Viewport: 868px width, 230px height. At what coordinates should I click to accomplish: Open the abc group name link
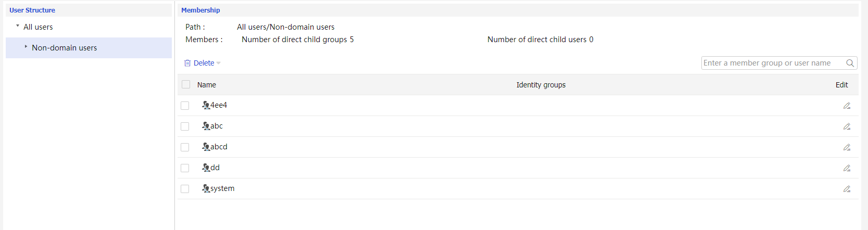point(217,126)
